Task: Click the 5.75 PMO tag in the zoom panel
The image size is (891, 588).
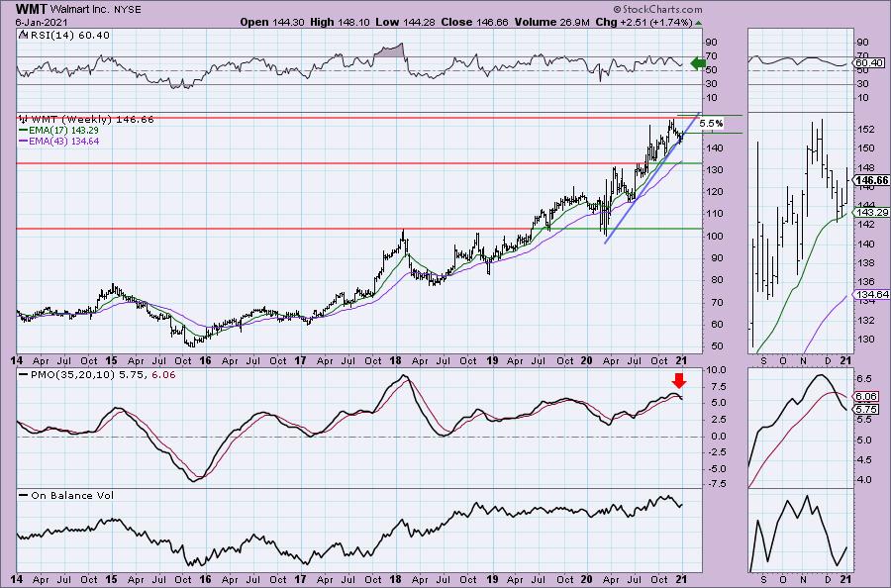Action: (867, 409)
